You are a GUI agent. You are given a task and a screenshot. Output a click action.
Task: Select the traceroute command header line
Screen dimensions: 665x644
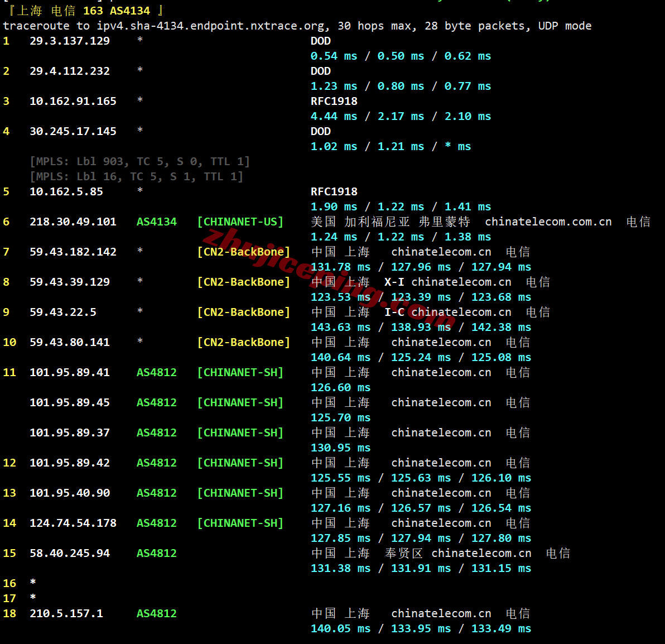click(297, 26)
